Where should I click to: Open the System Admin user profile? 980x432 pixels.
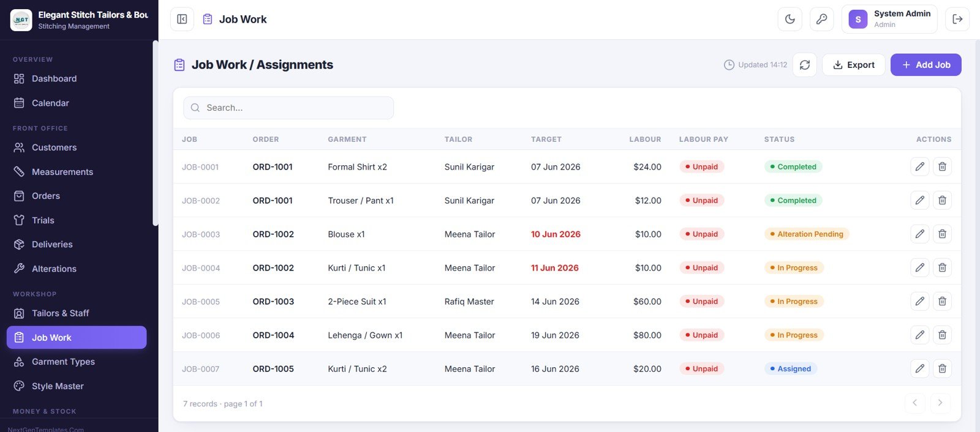[x=890, y=19]
